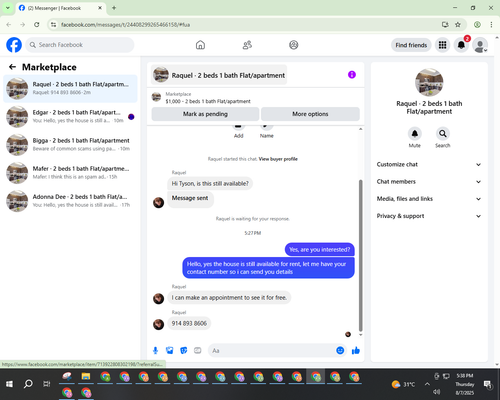This screenshot has width=500, height=400.
Task: Open the Windows Start menu
Action: coord(9,384)
